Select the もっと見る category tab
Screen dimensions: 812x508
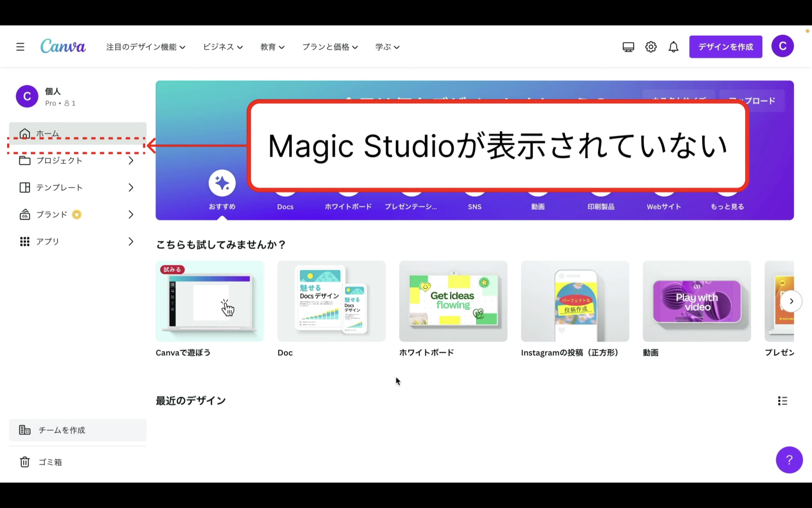(727, 207)
